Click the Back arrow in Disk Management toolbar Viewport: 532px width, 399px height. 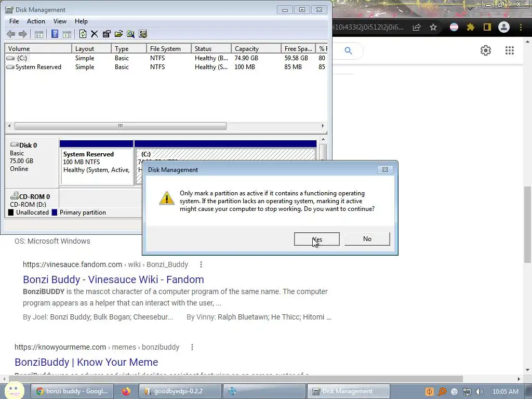pos(11,34)
